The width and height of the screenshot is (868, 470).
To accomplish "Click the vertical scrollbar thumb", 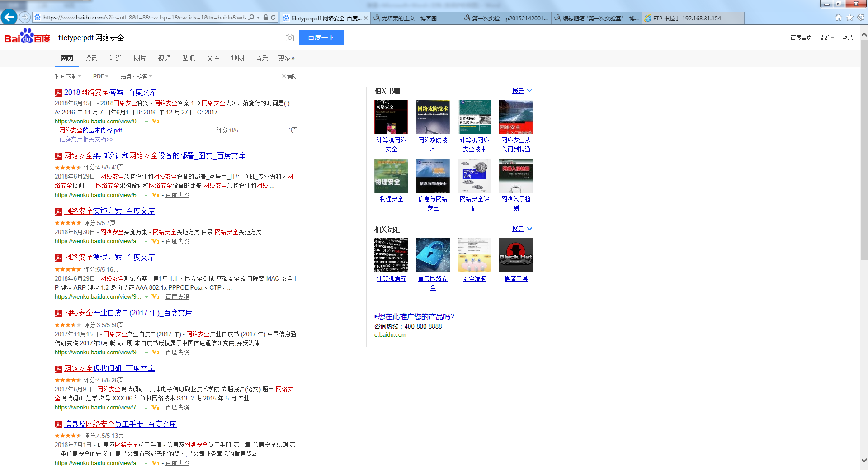I will (x=864, y=149).
